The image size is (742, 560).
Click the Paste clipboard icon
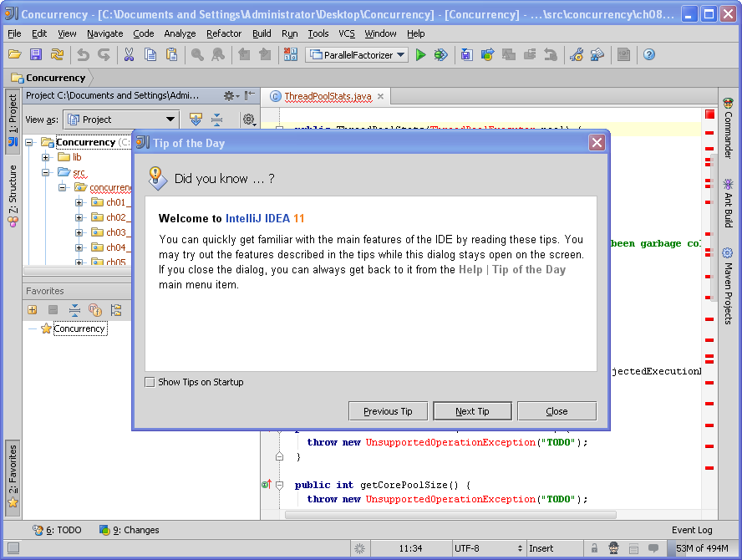click(x=172, y=55)
